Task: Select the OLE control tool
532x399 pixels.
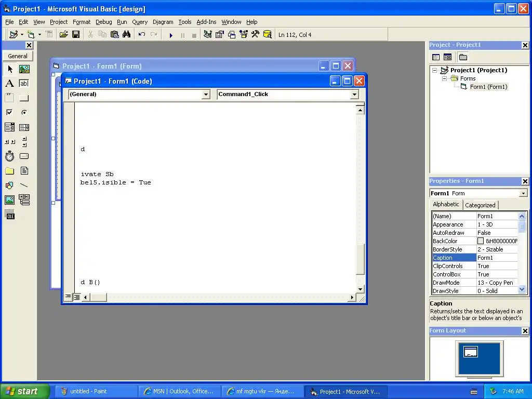Action: pyautogui.click(x=10, y=215)
